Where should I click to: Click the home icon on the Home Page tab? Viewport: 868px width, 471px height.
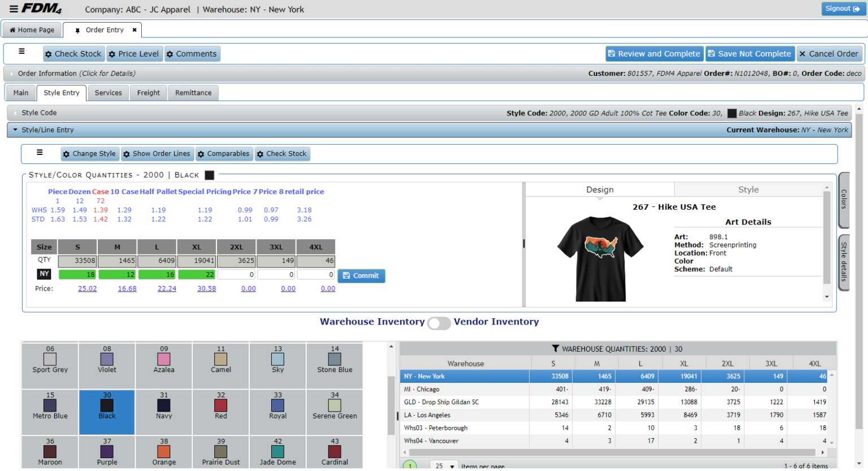pos(13,29)
